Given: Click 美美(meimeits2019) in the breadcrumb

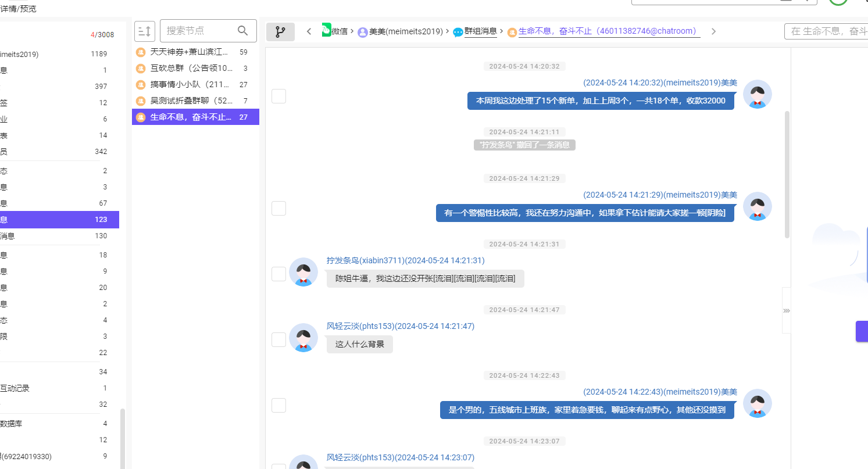Looking at the screenshot, I should (406, 32).
